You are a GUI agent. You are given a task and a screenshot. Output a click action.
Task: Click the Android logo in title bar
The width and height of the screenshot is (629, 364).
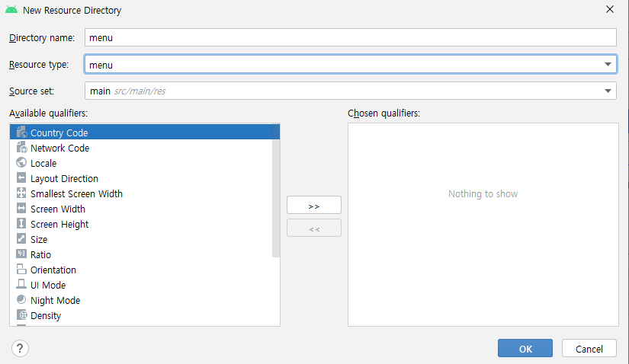point(11,10)
